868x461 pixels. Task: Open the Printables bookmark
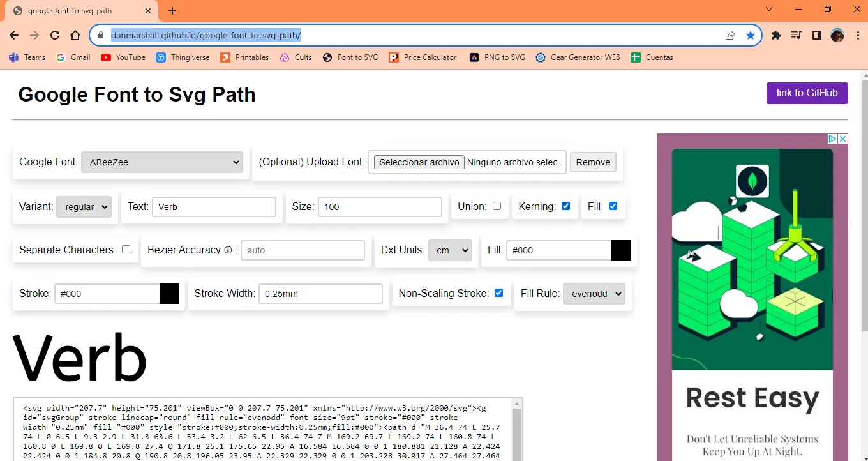point(245,57)
